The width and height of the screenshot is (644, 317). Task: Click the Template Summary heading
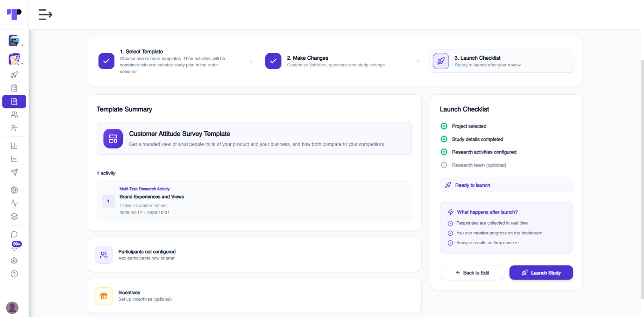pos(124,109)
